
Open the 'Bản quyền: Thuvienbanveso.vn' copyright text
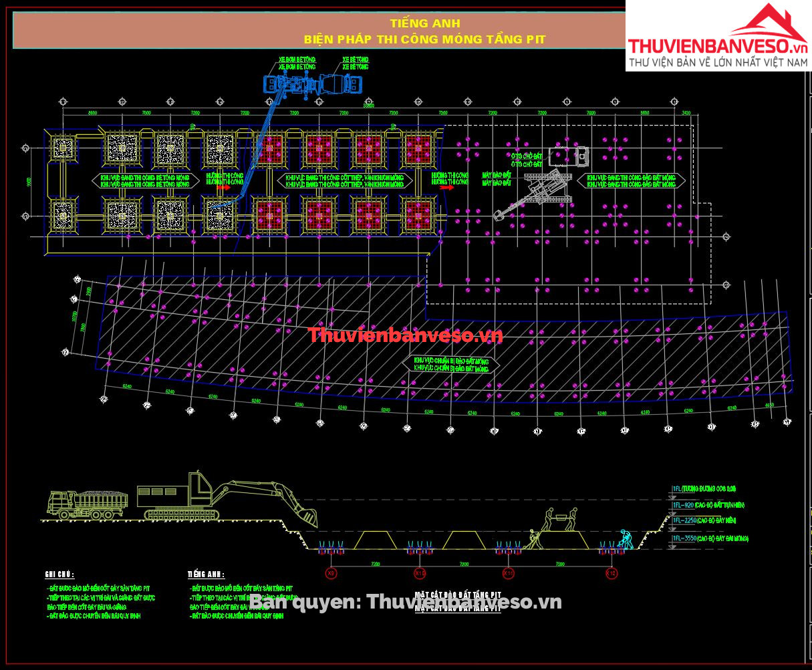click(406, 602)
